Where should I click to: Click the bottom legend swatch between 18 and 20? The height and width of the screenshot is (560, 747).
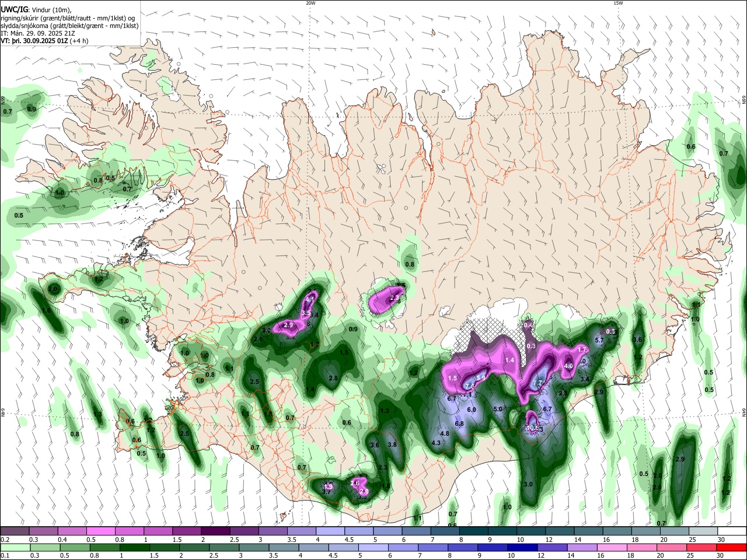coord(642,547)
